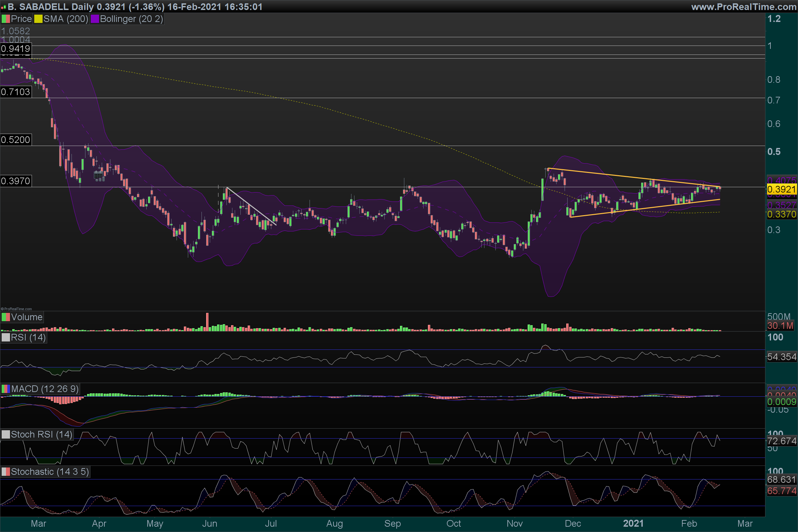Click the 54.354 RSI value tag

pyautogui.click(x=781, y=357)
